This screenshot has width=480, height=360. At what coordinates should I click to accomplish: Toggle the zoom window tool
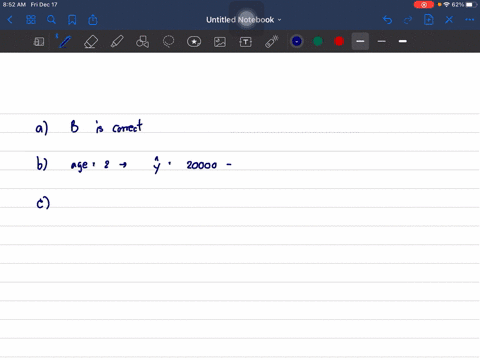pos(39,42)
